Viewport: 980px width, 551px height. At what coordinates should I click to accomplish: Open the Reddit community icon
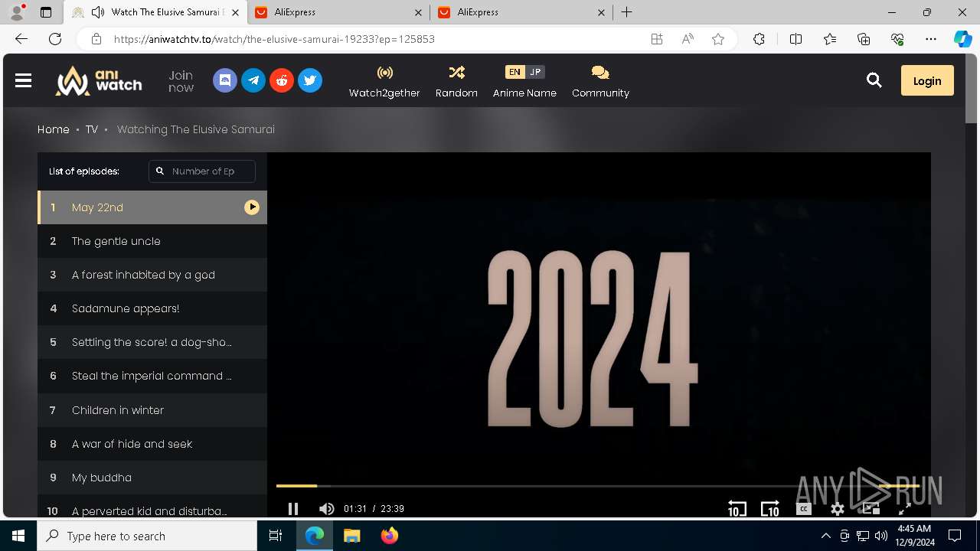click(x=282, y=80)
